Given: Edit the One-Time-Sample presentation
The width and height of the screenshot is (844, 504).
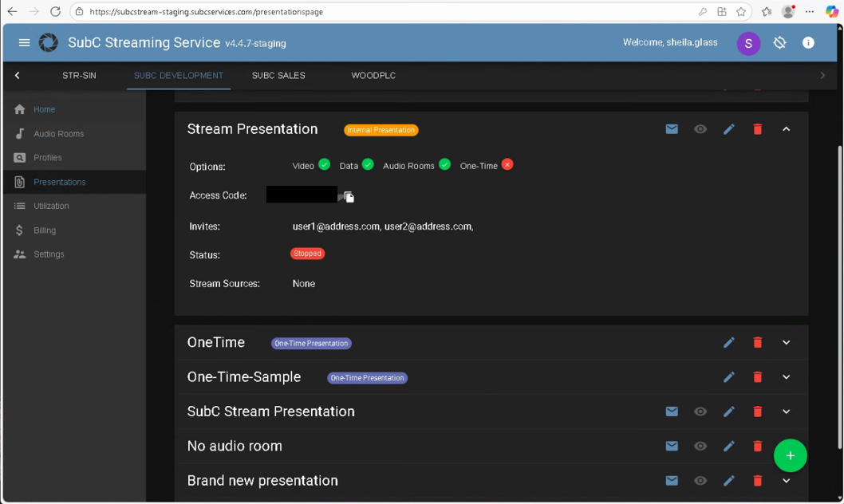Looking at the screenshot, I should tap(729, 377).
